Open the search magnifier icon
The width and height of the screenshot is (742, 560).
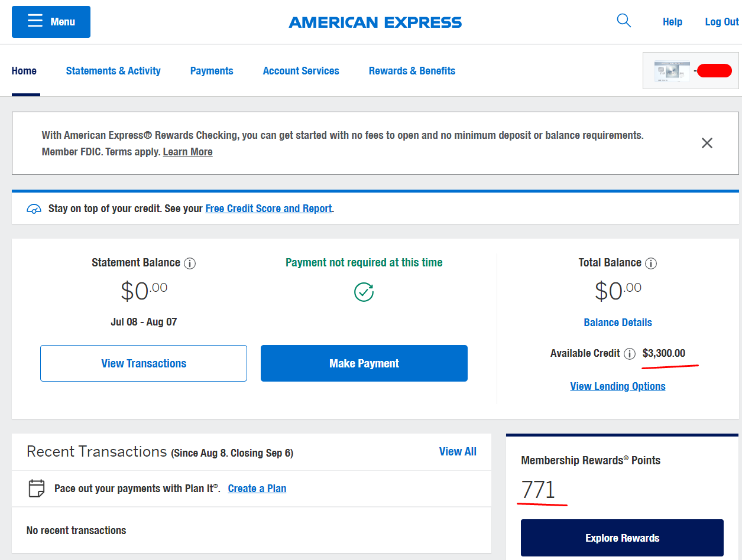(624, 21)
